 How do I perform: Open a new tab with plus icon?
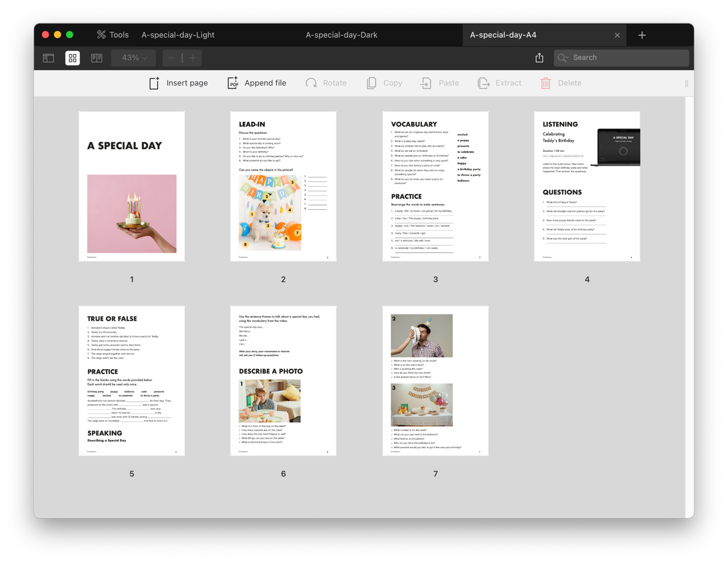click(x=642, y=35)
